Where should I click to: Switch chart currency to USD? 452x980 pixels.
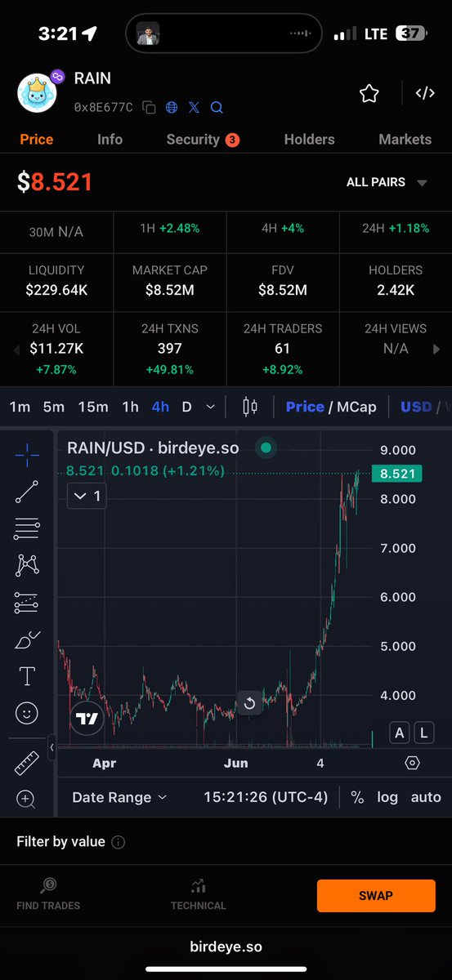click(x=416, y=407)
